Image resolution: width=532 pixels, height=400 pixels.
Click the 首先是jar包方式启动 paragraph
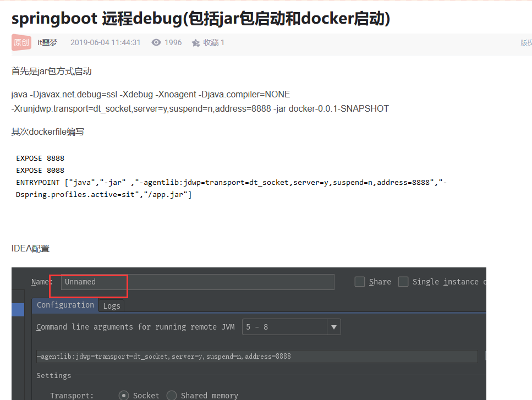pyautogui.click(x=52, y=71)
